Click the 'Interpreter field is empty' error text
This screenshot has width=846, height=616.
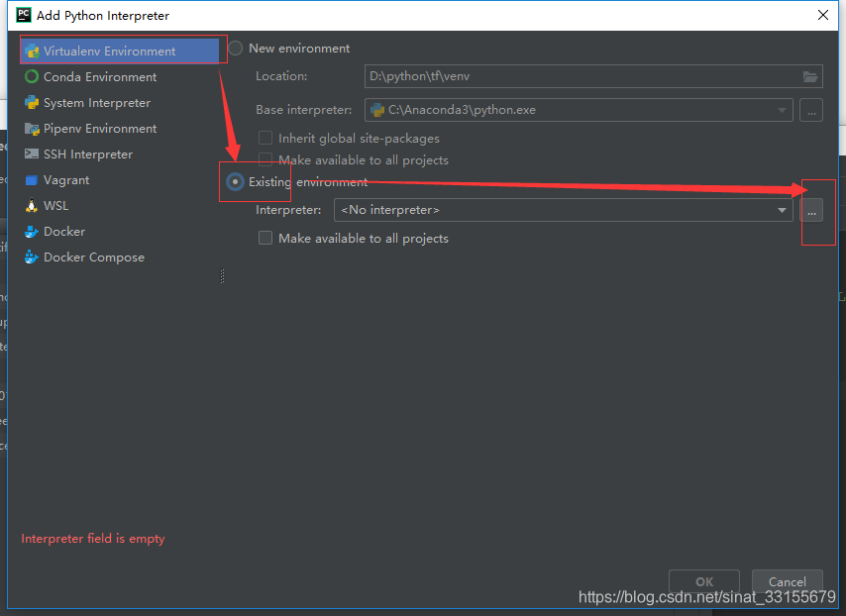point(93,539)
